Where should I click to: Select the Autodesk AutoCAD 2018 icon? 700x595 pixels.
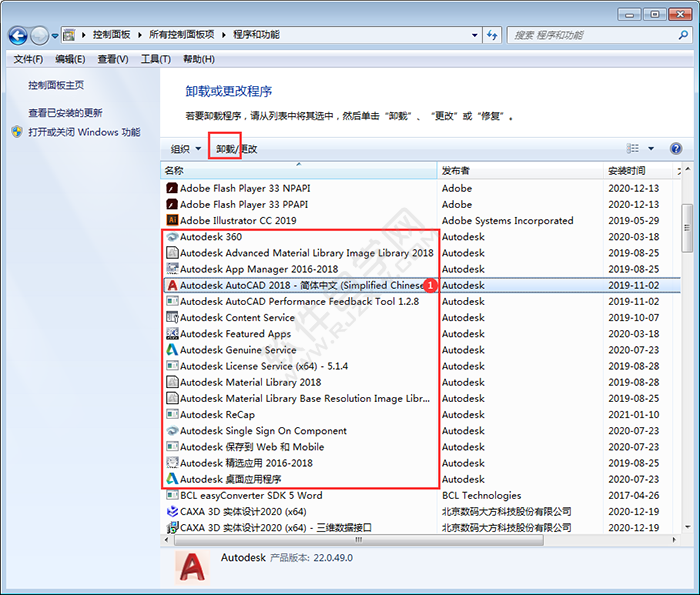pyautogui.click(x=172, y=285)
